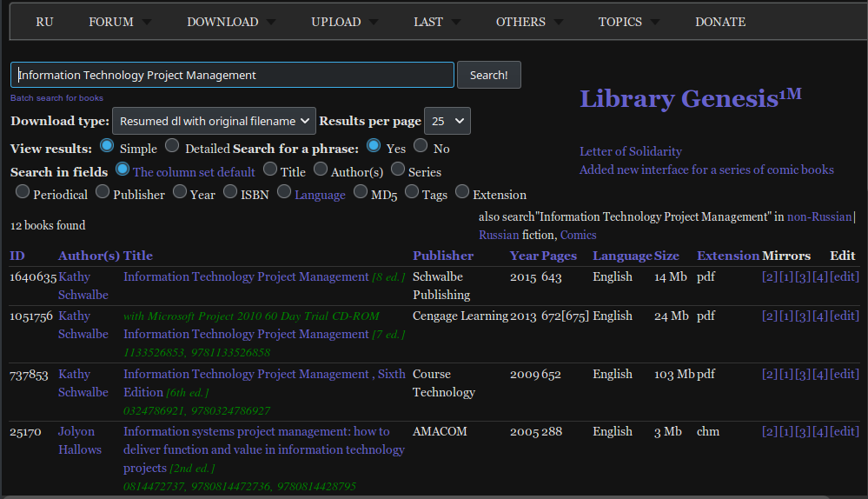
Task: Open the Letter of Solidarity link
Action: [x=630, y=151]
